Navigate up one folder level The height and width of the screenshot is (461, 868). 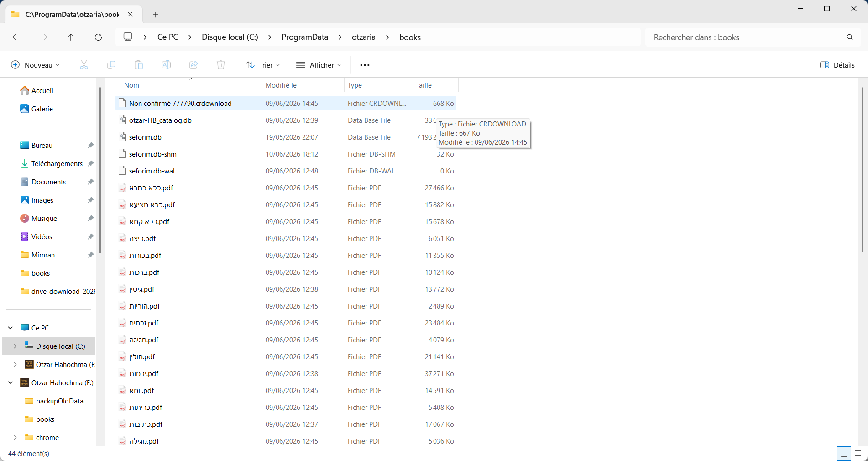click(x=71, y=37)
